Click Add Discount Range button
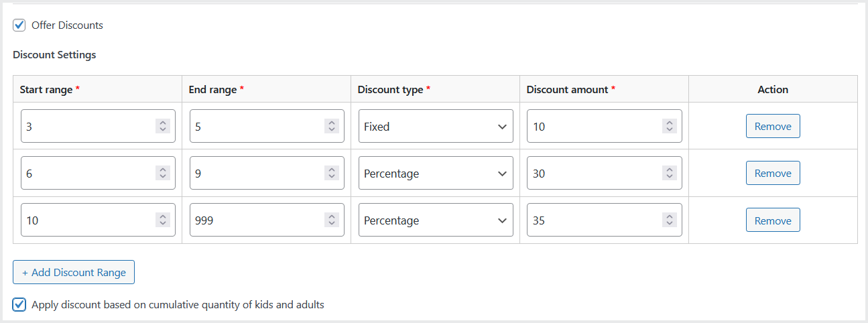This screenshot has width=868, height=323. click(x=74, y=272)
